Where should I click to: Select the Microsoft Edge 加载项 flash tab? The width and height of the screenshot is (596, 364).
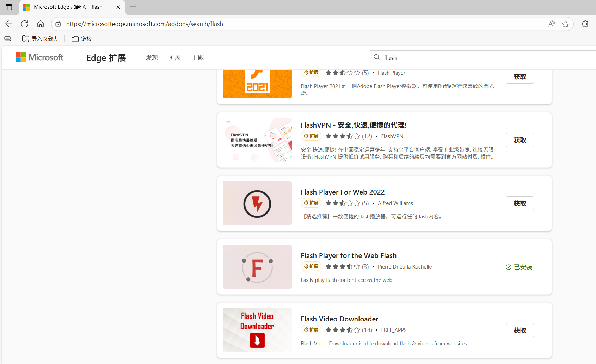coord(72,7)
